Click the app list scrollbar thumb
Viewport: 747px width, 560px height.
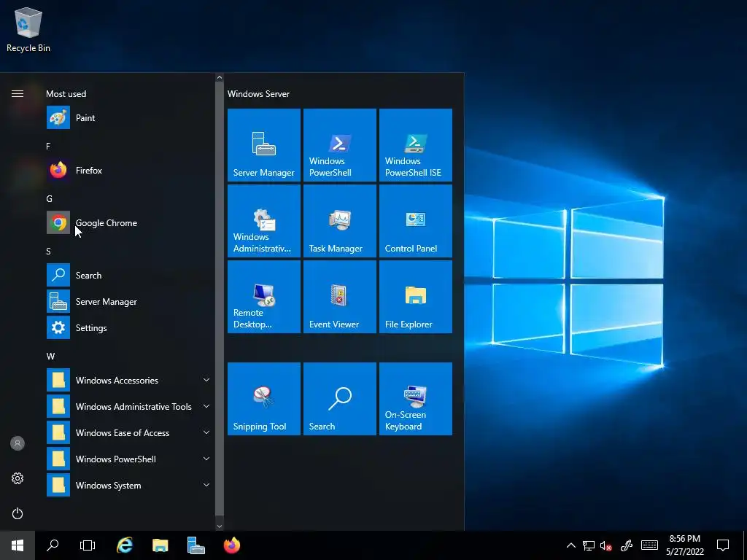coord(219,298)
